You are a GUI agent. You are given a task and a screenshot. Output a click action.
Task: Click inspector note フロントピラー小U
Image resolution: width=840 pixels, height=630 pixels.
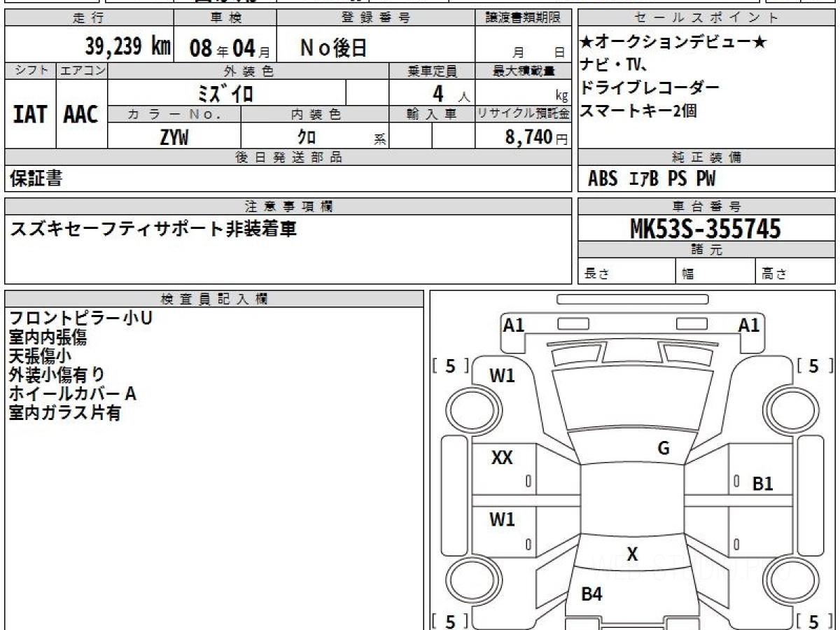click(80, 318)
